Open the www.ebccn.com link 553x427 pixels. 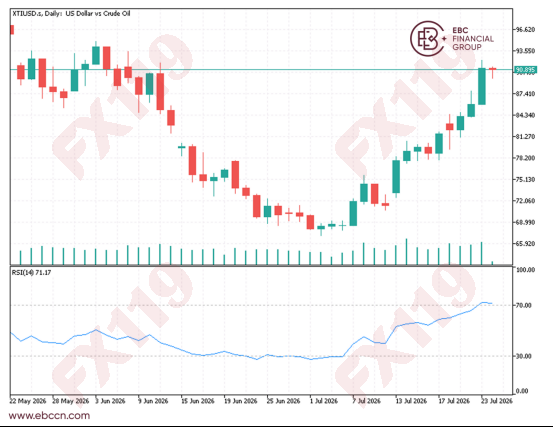click(x=49, y=415)
